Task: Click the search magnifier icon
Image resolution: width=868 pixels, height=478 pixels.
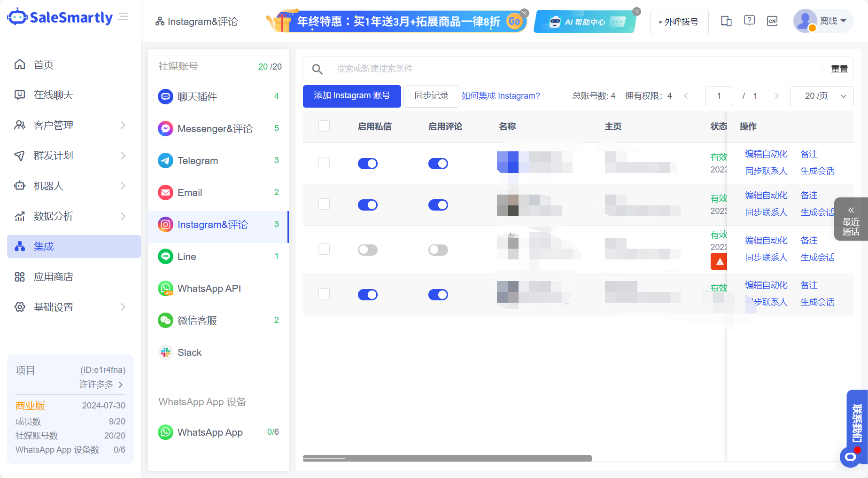Action: coord(318,69)
